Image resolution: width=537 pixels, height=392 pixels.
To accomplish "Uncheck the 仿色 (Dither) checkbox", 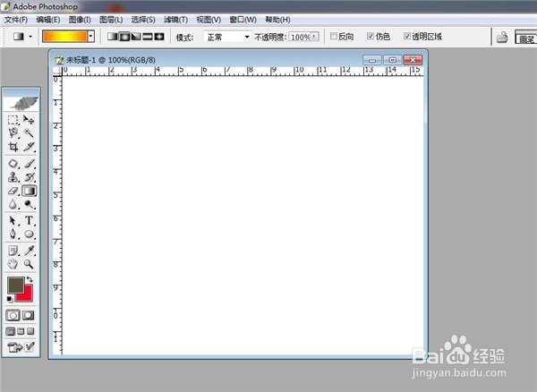I will pos(371,36).
